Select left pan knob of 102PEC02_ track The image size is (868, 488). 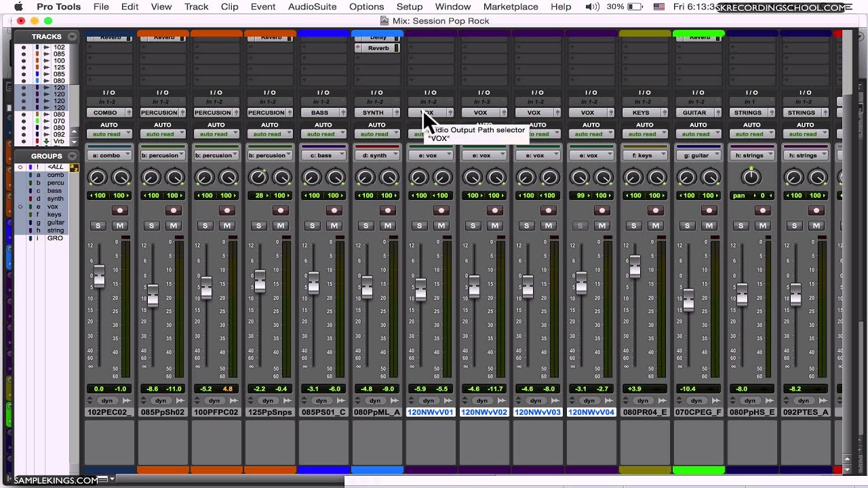[x=97, y=178]
